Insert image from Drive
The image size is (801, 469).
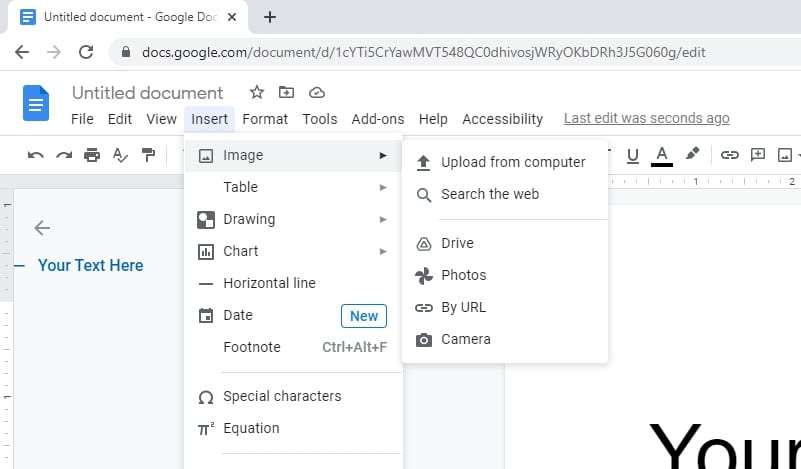pyautogui.click(x=505, y=243)
